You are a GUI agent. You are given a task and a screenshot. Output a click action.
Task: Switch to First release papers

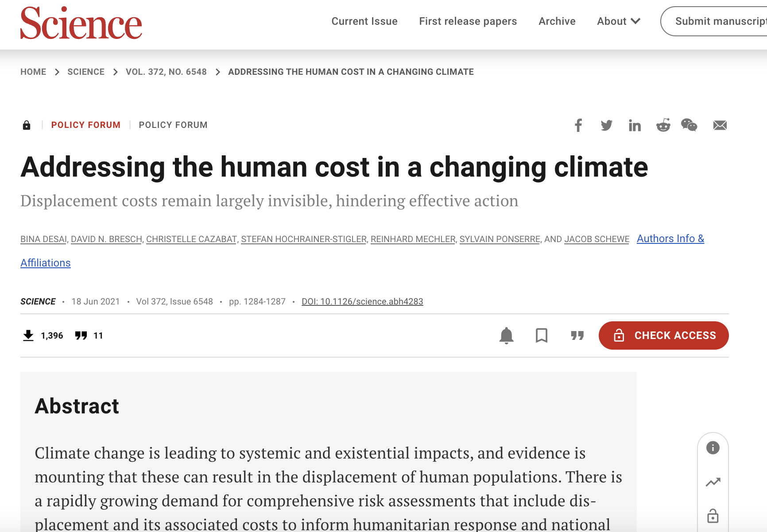[x=468, y=21]
